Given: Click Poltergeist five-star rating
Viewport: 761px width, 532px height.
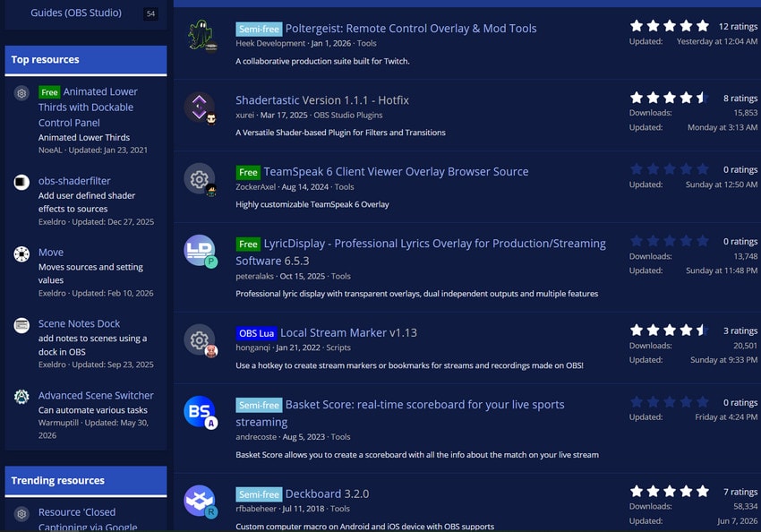Looking at the screenshot, I should pos(670,26).
